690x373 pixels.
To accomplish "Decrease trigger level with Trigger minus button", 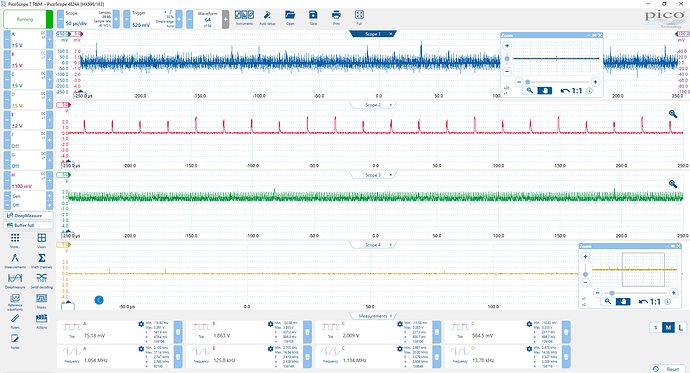I will click(127, 19).
